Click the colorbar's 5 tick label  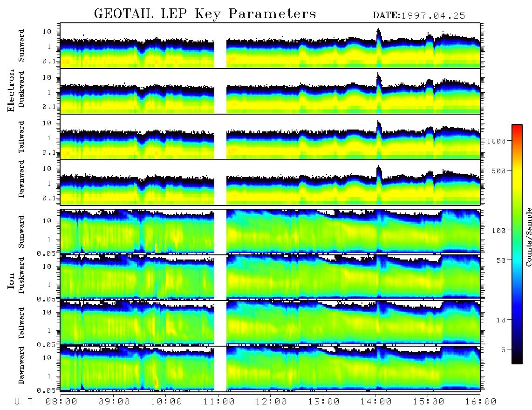504,349
